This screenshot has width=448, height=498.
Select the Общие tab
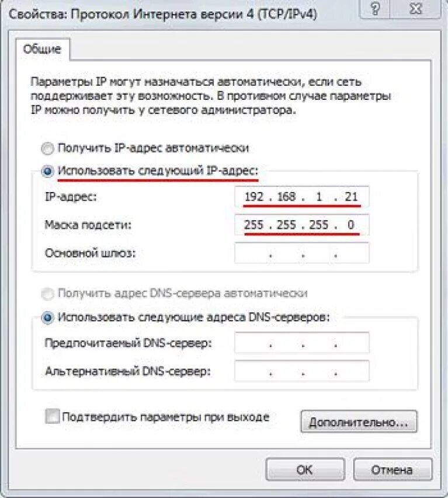tap(42, 49)
